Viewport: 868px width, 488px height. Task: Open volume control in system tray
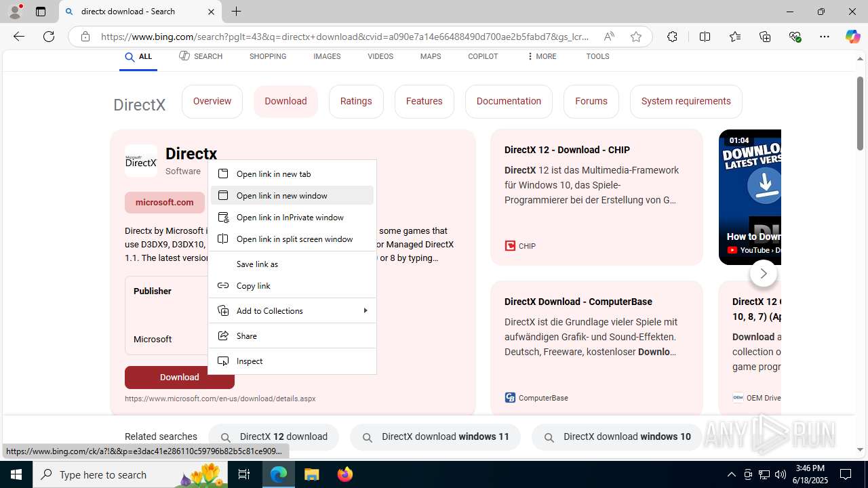point(781,474)
